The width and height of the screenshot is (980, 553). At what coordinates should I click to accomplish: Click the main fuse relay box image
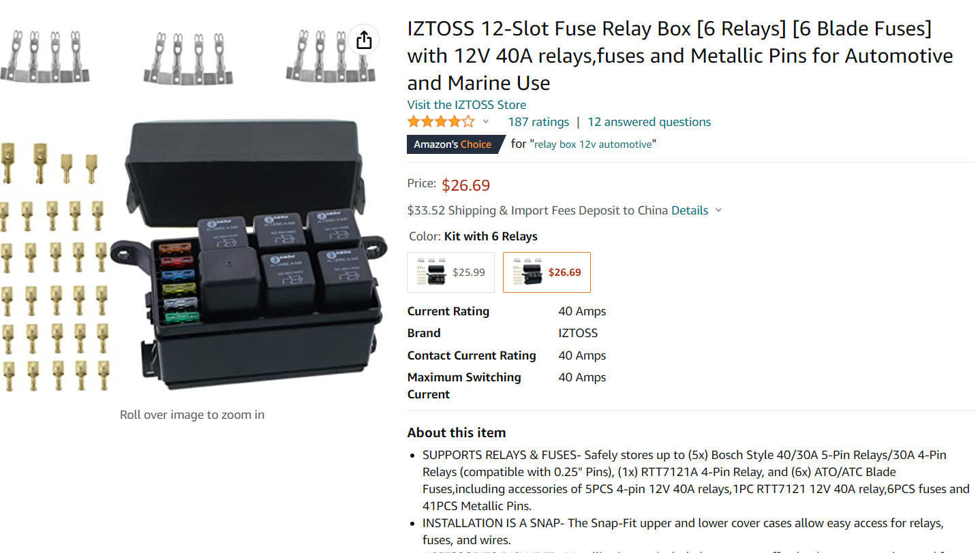(x=247, y=252)
